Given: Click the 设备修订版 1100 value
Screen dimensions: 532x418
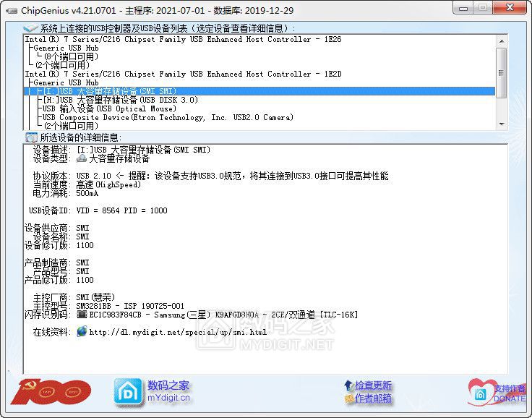Looking at the screenshot, I should (85, 245).
